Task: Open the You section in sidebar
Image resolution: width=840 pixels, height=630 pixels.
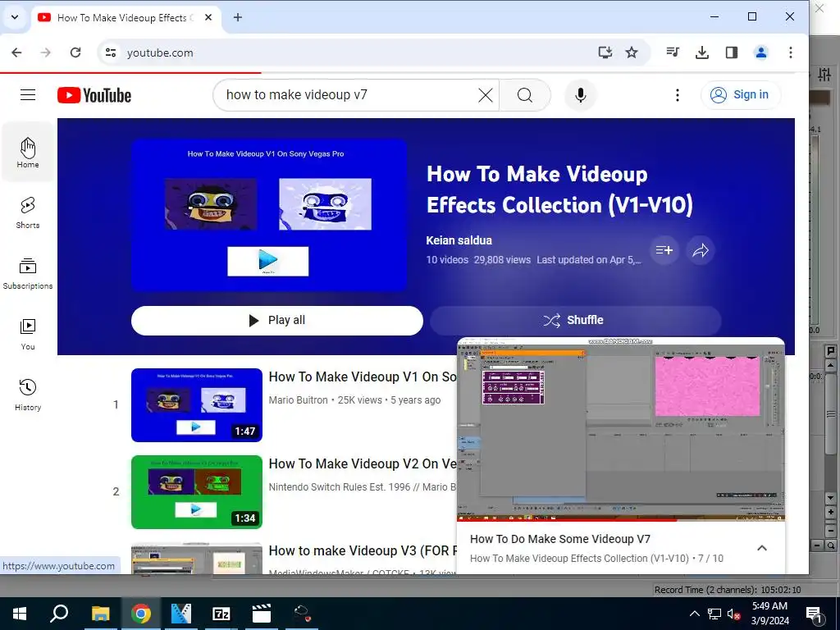Action: [28, 335]
